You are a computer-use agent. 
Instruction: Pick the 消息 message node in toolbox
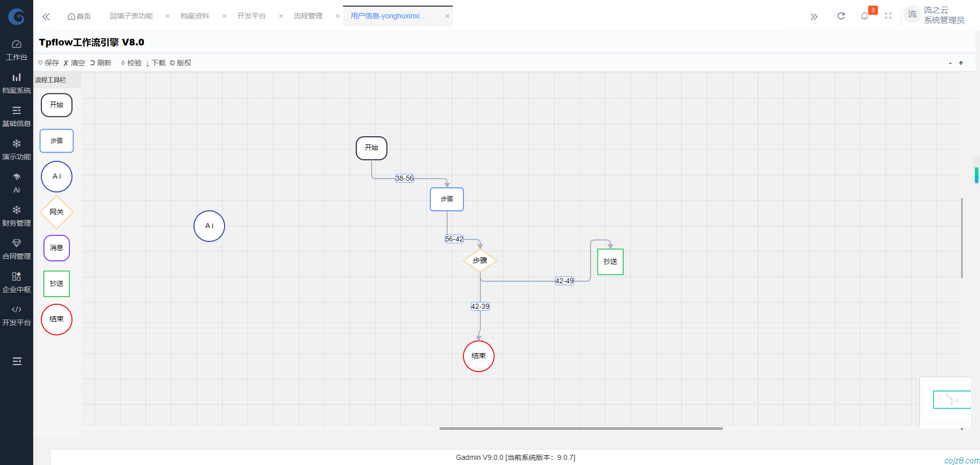click(57, 248)
